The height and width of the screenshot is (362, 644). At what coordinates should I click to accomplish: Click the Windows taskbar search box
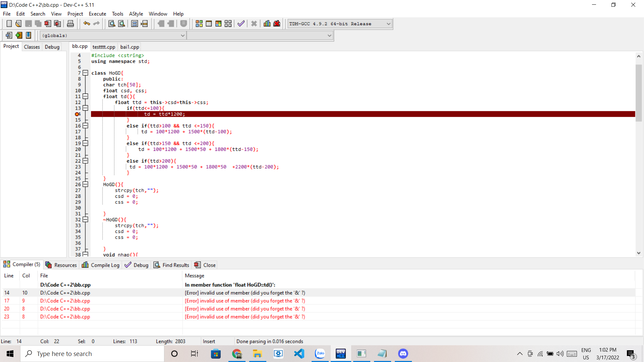point(92,354)
